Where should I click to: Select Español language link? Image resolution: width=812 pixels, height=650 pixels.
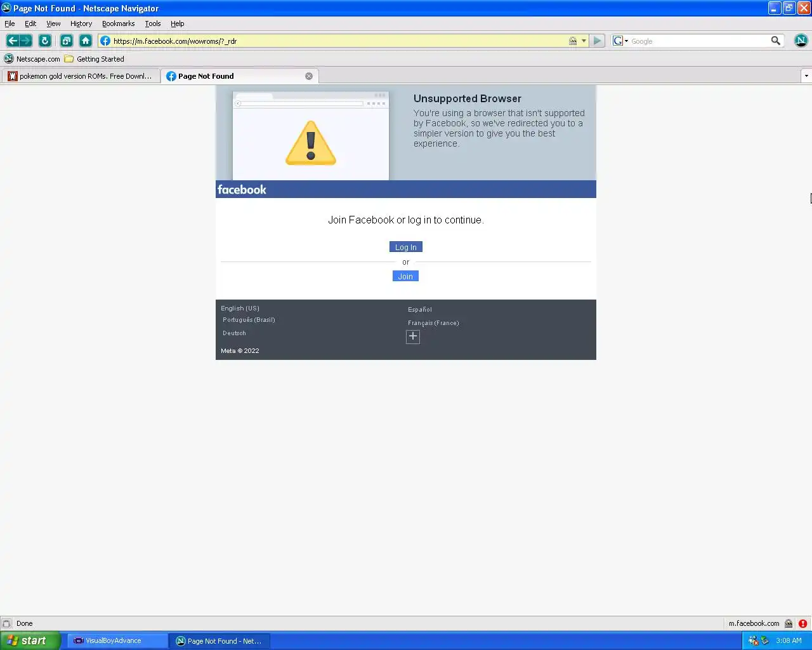tap(420, 310)
